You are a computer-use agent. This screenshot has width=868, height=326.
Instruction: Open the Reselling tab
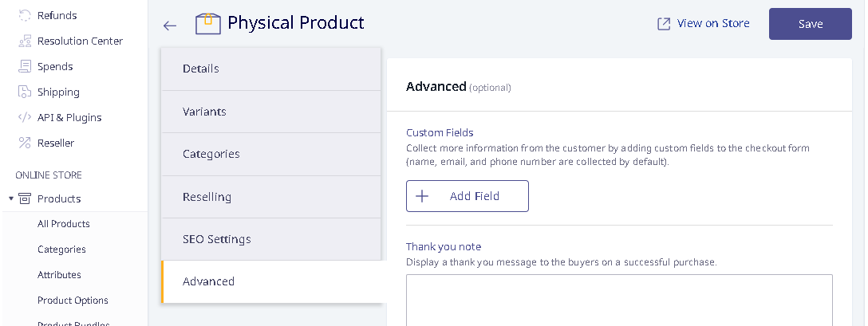tap(271, 197)
